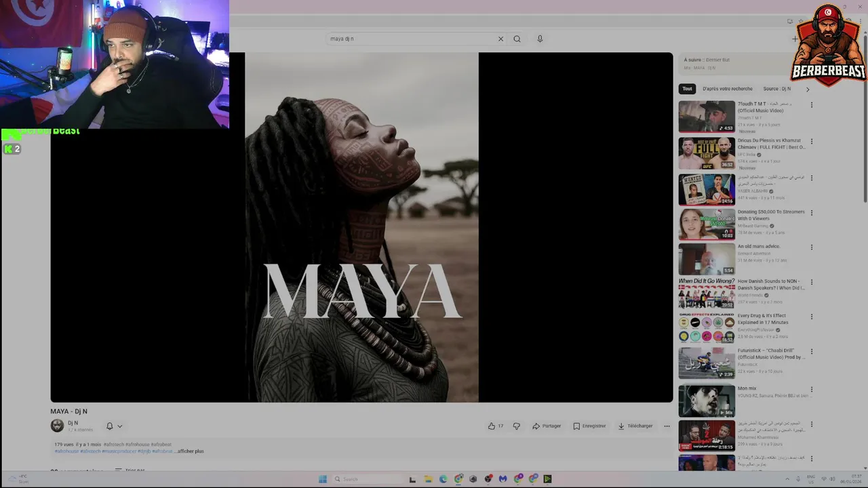Open Every Drug & It's Effect video title
This screenshot has width=868, height=488.
coord(763,319)
